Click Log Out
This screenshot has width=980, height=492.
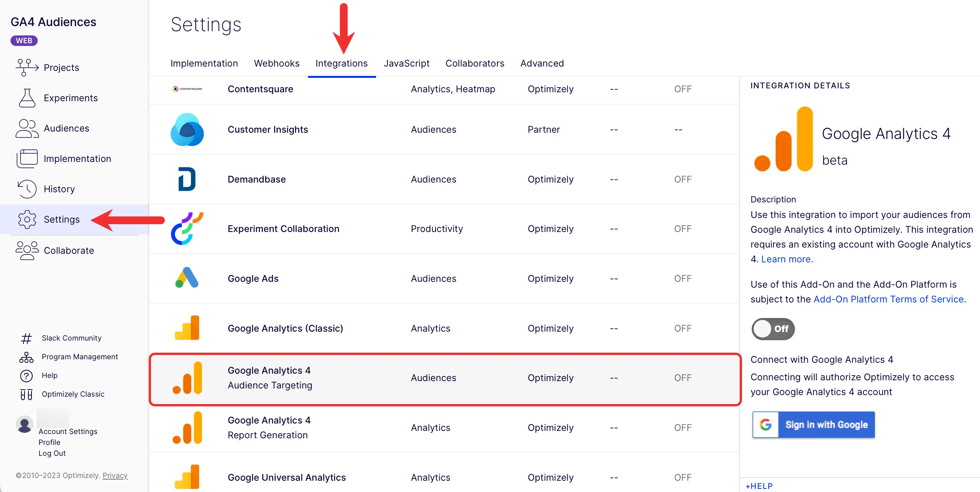click(52, 453)
